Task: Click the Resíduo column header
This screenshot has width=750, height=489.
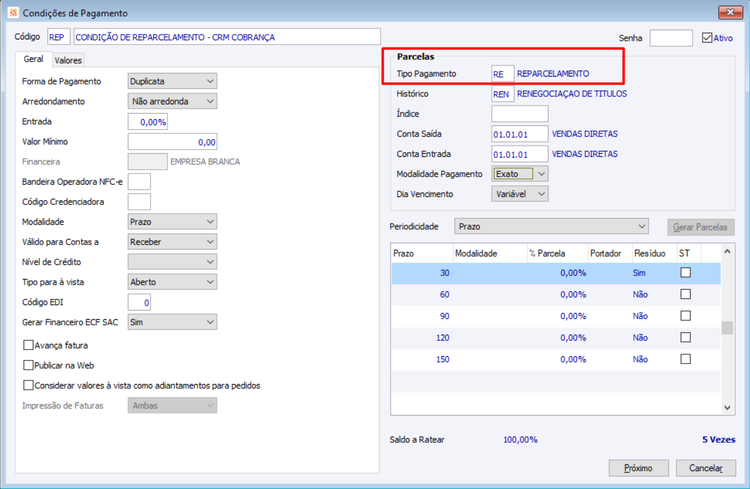Action: tap(653, 253)
